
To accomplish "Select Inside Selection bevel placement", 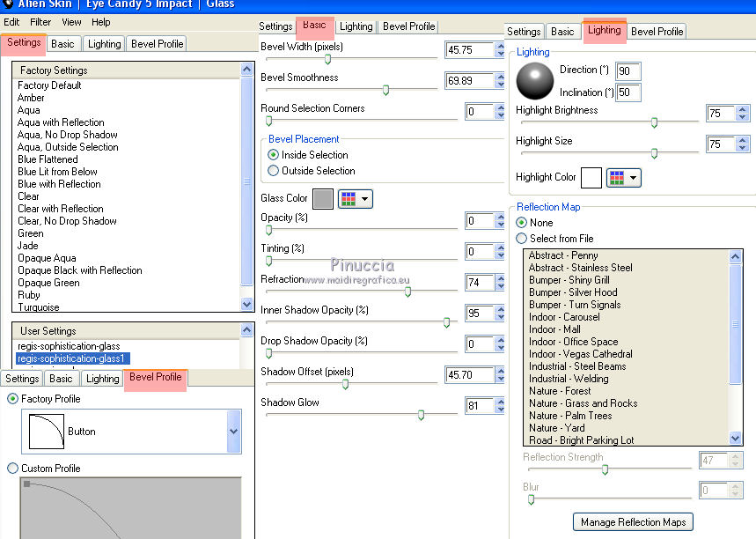I will [x=274, y=155].
